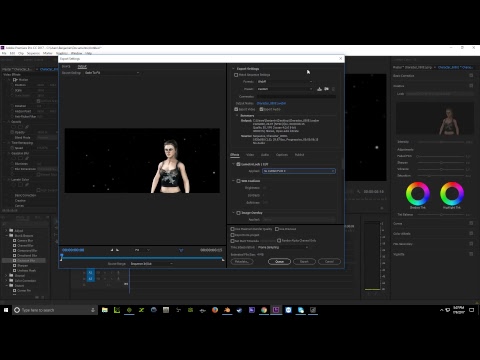Select the Unsharp Mask effect in Effects list

pos(26,270)
